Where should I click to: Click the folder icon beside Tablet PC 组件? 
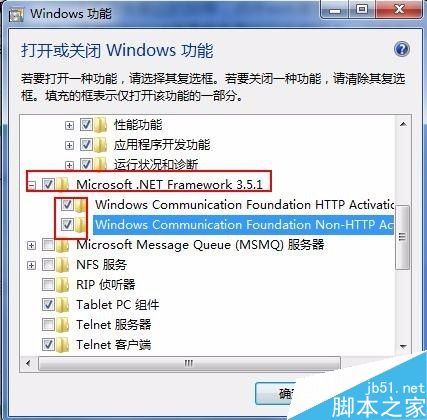click(63, 305)
